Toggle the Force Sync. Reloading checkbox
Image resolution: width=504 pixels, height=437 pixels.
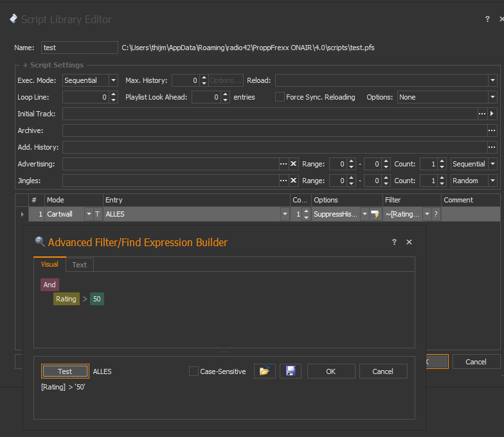(280, 97)
